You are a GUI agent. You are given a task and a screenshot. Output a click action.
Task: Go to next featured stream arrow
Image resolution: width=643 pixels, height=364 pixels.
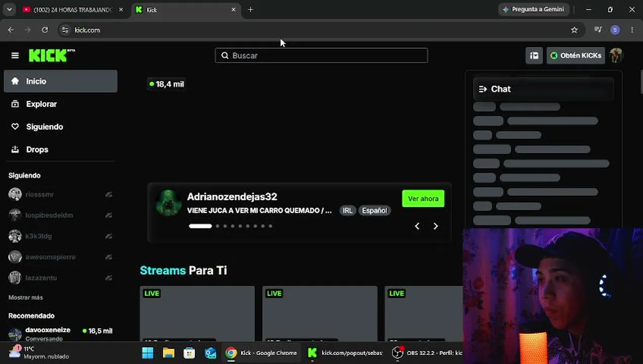click(436, 226)
